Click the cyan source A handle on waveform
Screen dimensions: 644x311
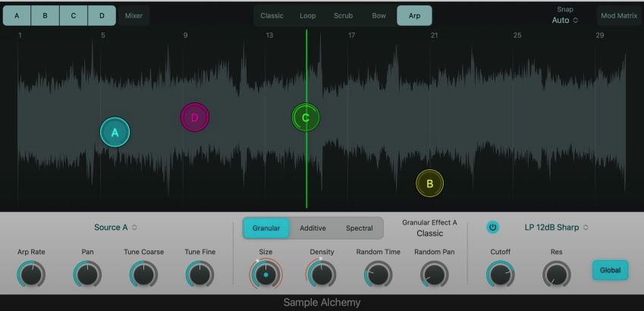(115, 132)
